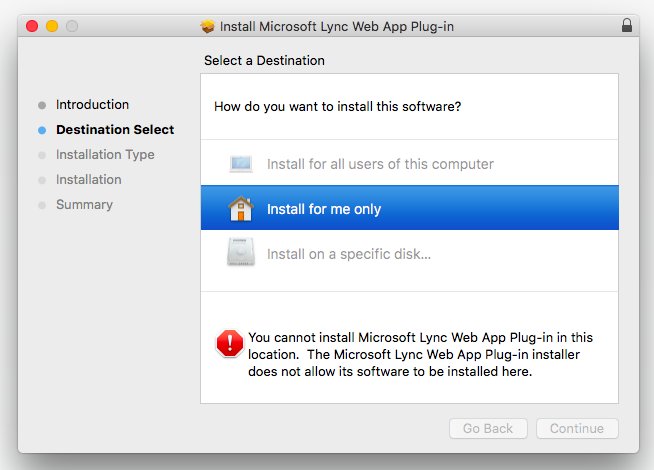Image resolution: width=654 pixels, height=470 pixels.
Task: Minimize window with the yellow button
Action: click(x=52, y=26)
